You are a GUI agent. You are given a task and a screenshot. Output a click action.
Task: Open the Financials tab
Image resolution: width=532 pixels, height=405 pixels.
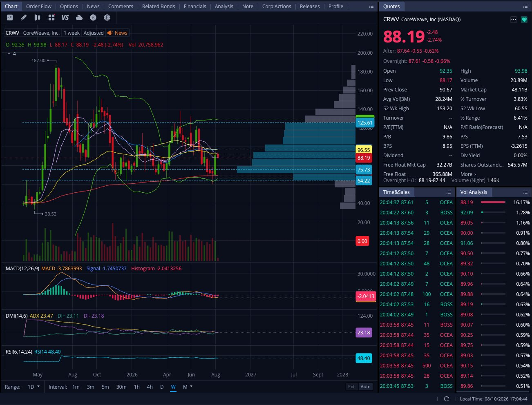pos(195,7)
